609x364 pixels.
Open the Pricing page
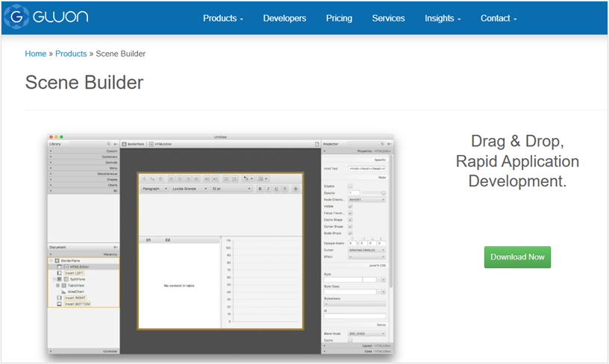(x=339, y=18)
